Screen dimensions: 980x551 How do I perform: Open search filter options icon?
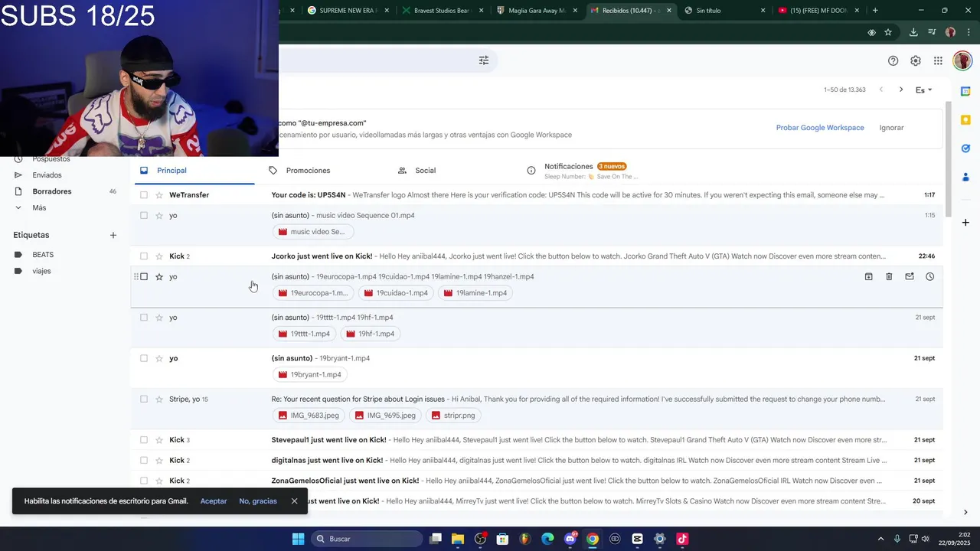484,60
